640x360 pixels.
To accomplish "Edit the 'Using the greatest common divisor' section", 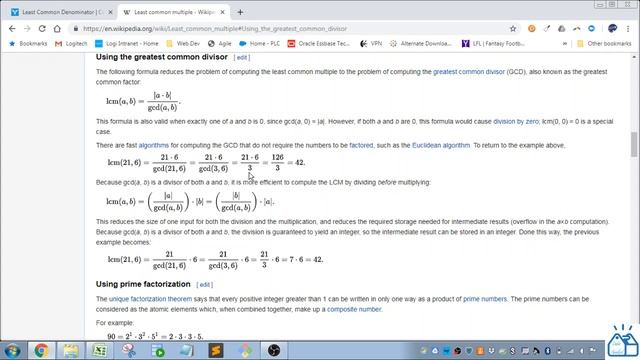I will (242, 58).
